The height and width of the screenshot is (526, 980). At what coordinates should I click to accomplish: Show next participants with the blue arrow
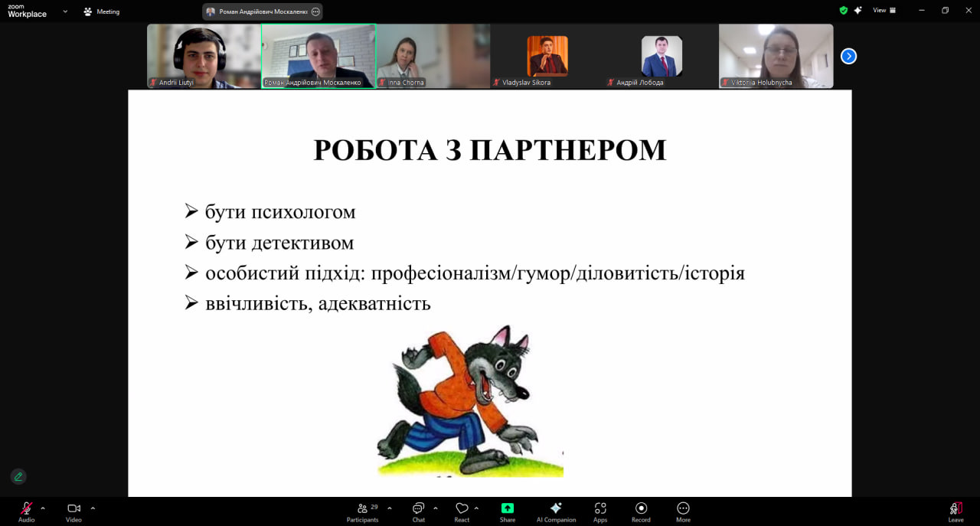848,56
